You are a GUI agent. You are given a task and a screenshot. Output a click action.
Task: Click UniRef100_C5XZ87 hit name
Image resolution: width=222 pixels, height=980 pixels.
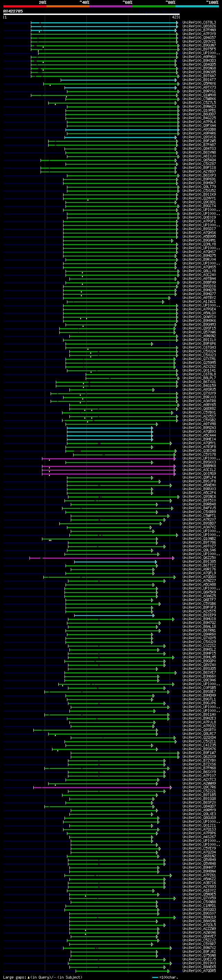199,164
